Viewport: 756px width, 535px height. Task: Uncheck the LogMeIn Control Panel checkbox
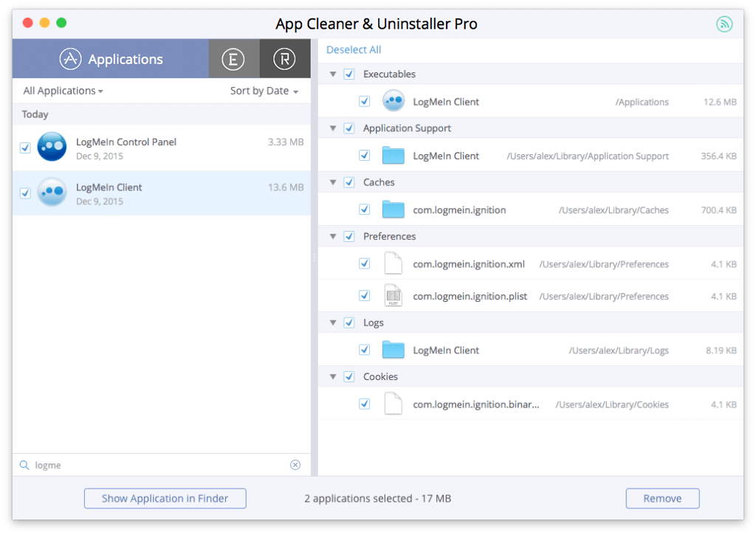26,148
